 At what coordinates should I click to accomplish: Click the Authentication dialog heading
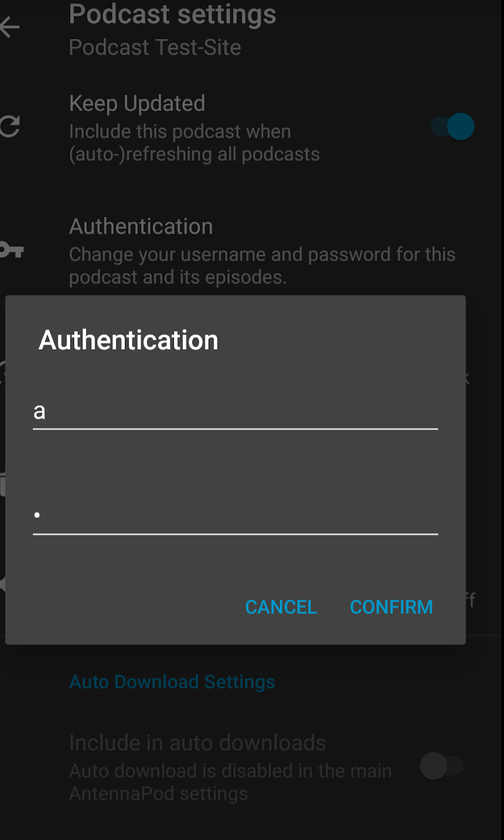[129, 340]
